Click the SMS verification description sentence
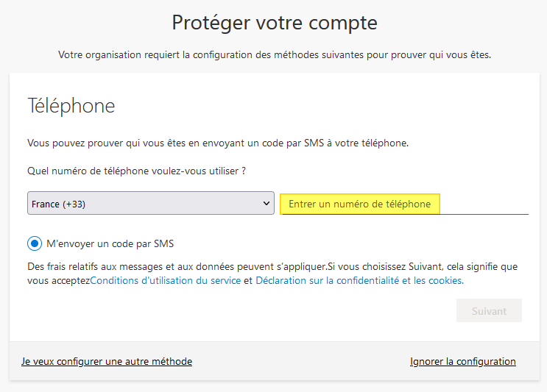The image size is (547, 392). point(217,143)
